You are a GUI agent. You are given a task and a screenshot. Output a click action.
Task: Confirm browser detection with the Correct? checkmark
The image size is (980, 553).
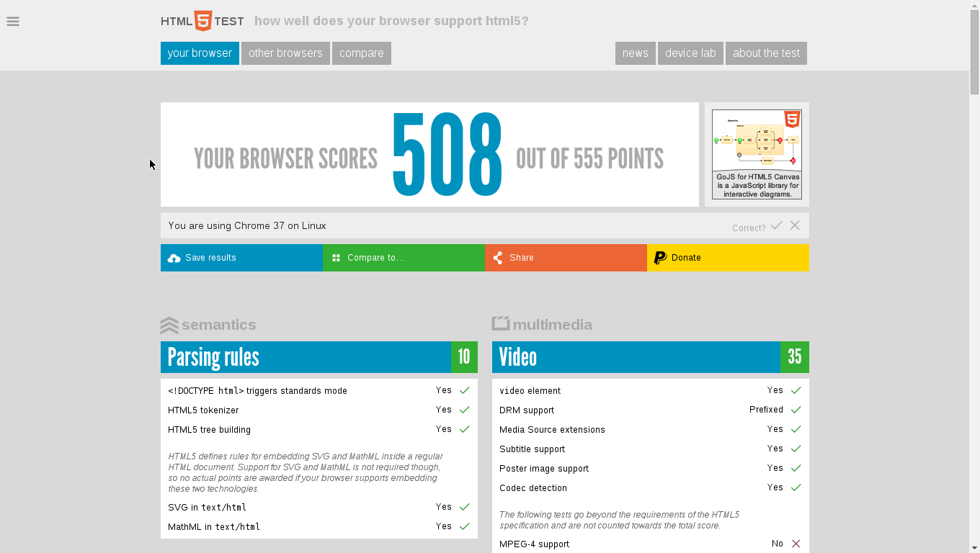click(777, 225)
